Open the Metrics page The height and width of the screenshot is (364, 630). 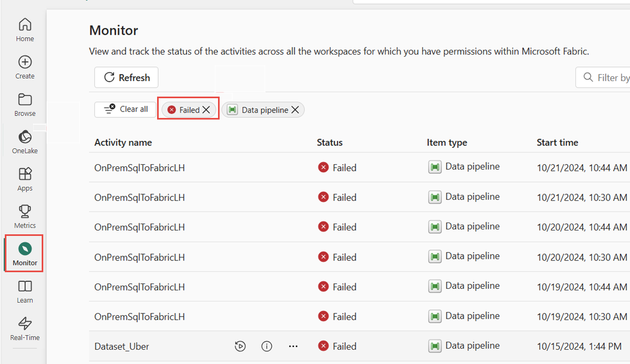(25, 217)
